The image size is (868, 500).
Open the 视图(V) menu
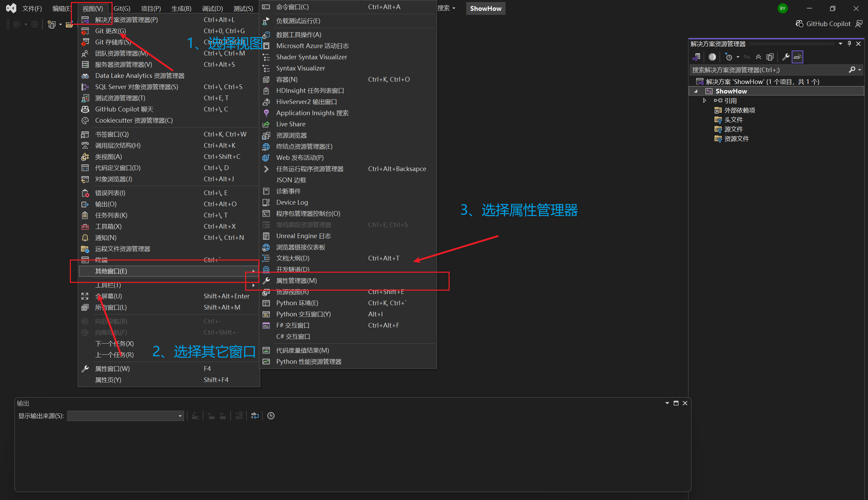click(x=93, y=8)
